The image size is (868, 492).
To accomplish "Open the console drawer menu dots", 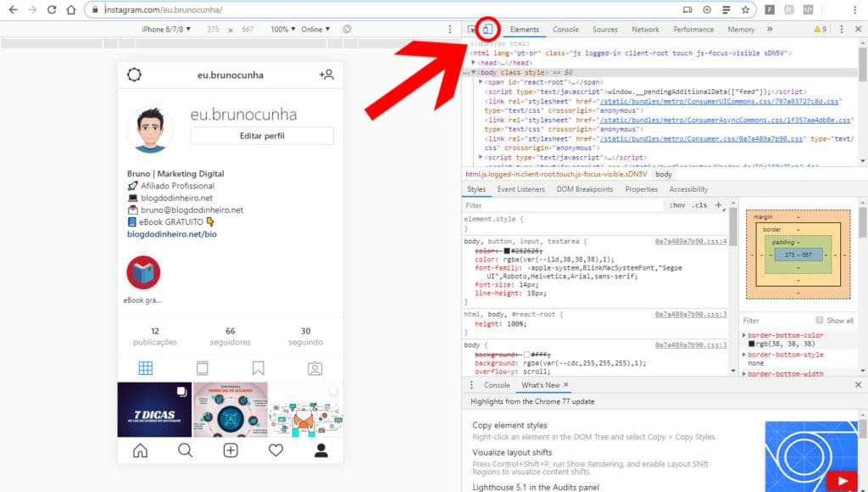I will (471, 385).
